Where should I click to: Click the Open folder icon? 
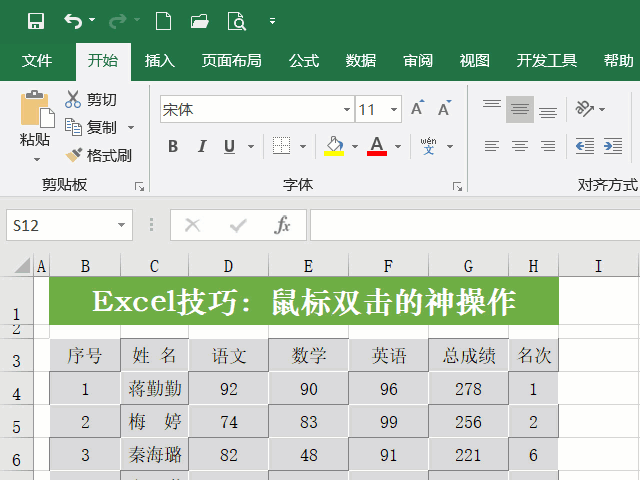[200, 21]
